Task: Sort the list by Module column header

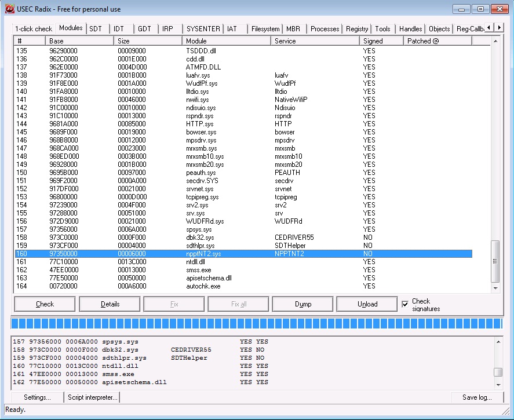Action: (227, 41)
